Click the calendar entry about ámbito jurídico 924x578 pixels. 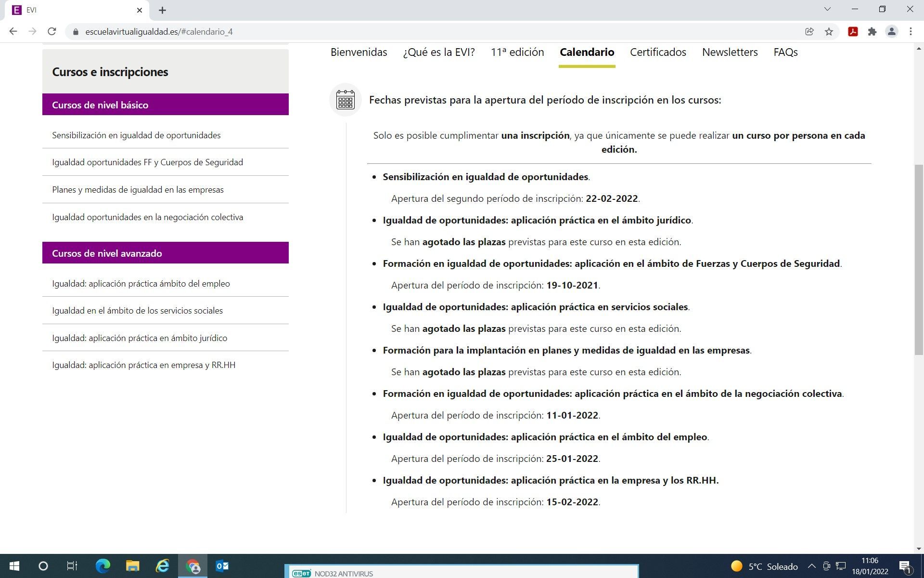tap(537, 220)
